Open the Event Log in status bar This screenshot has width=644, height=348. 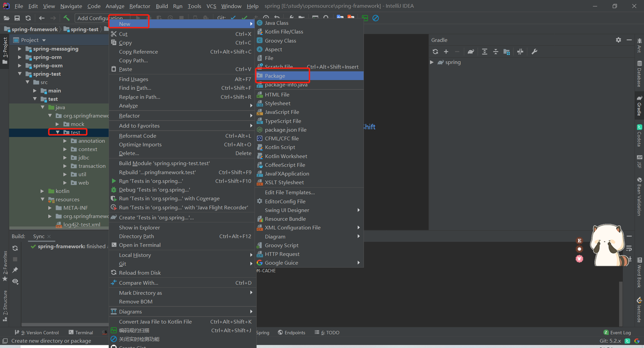(617, 333)
